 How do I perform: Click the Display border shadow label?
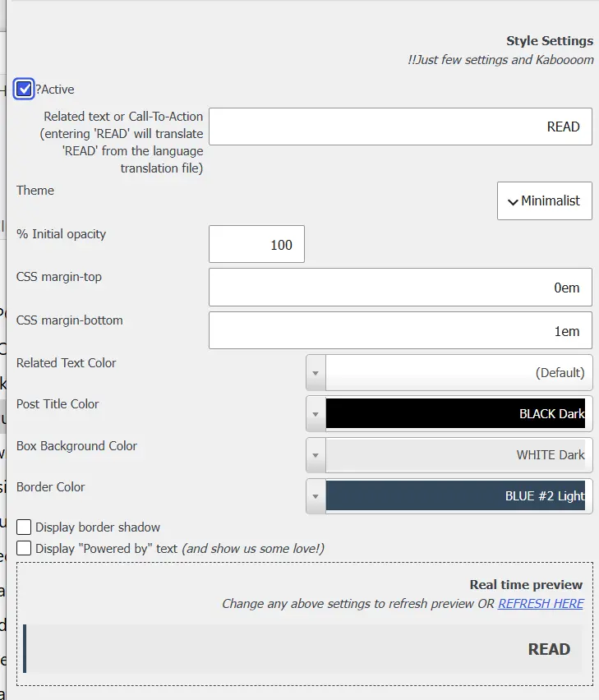tap(98, 527)
